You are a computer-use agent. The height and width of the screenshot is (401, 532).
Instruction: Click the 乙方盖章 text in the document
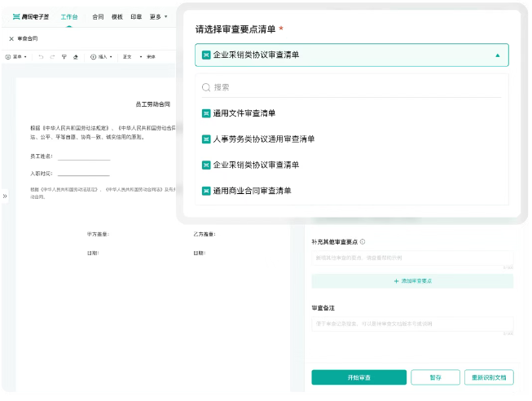204,234
